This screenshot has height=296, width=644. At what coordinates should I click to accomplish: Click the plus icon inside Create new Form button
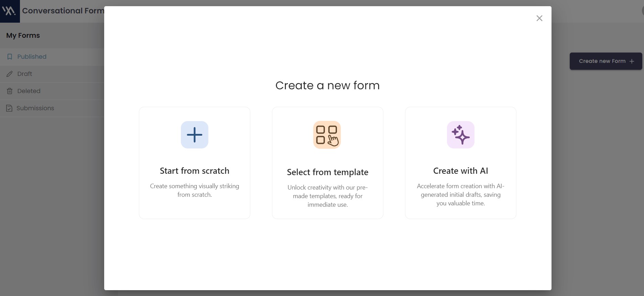click(632, 61)
